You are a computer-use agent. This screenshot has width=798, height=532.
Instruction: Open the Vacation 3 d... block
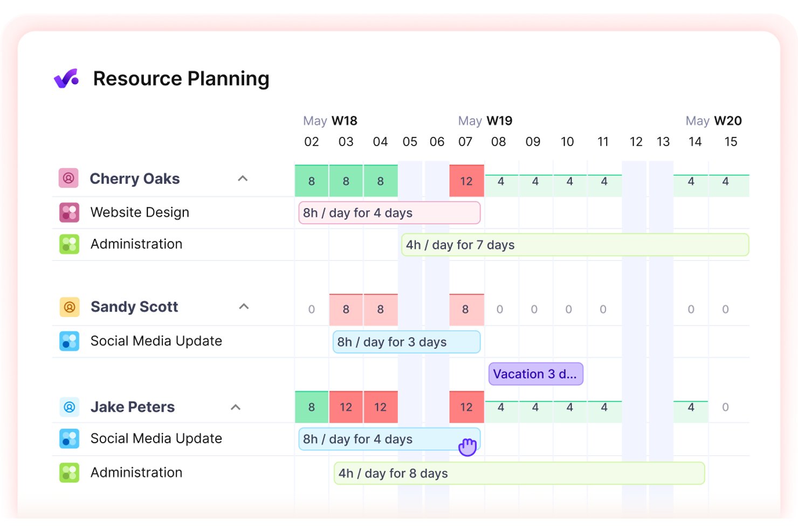point(536,374)
